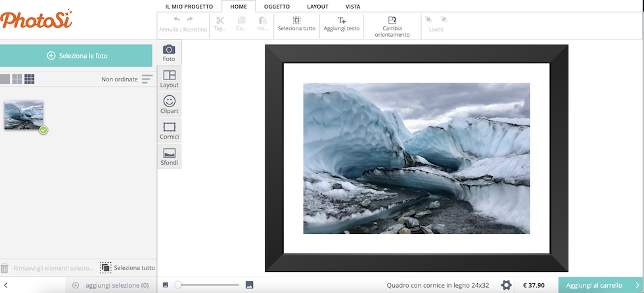Click Seleziona tutto in the top toolbar
The image size is (644, 293).
[x=296, y=24]
